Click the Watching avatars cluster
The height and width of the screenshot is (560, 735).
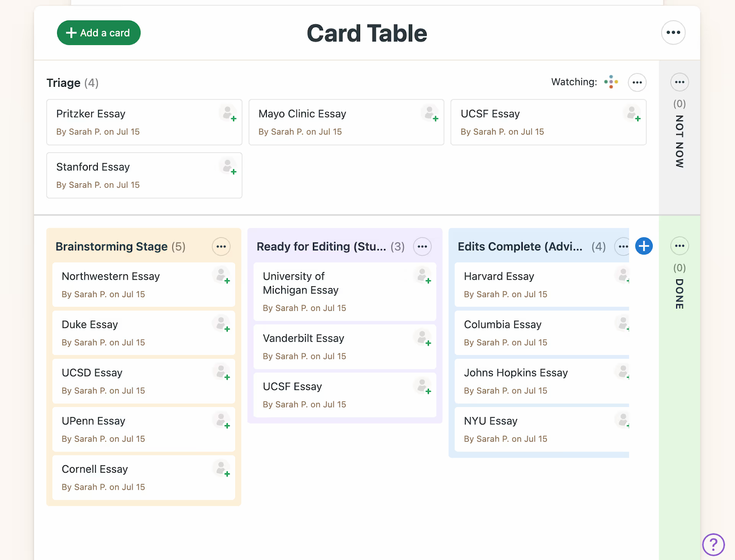pyautogui.click(x=611, y=81)
